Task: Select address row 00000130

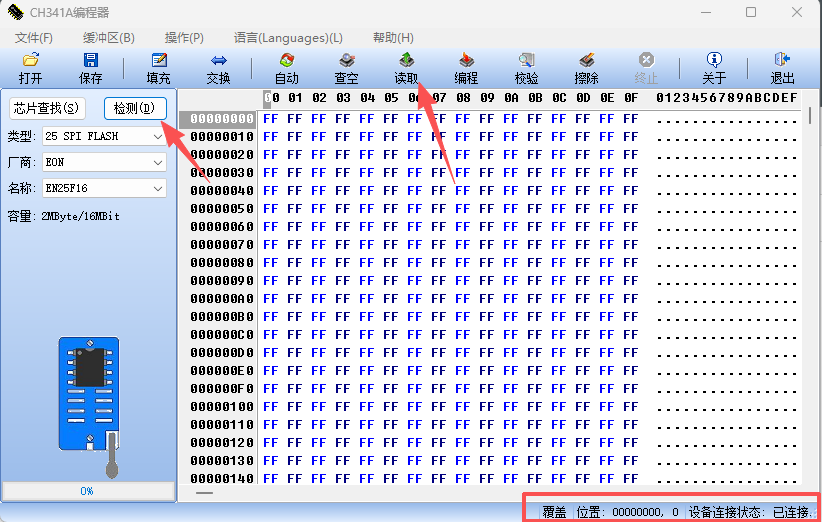Action: pos(222,461)
